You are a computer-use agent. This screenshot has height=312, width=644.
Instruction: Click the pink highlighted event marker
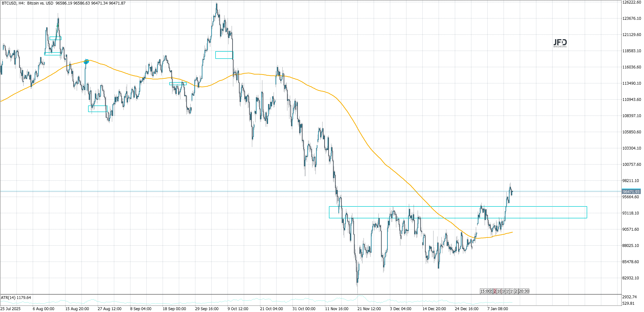point(495,291)
